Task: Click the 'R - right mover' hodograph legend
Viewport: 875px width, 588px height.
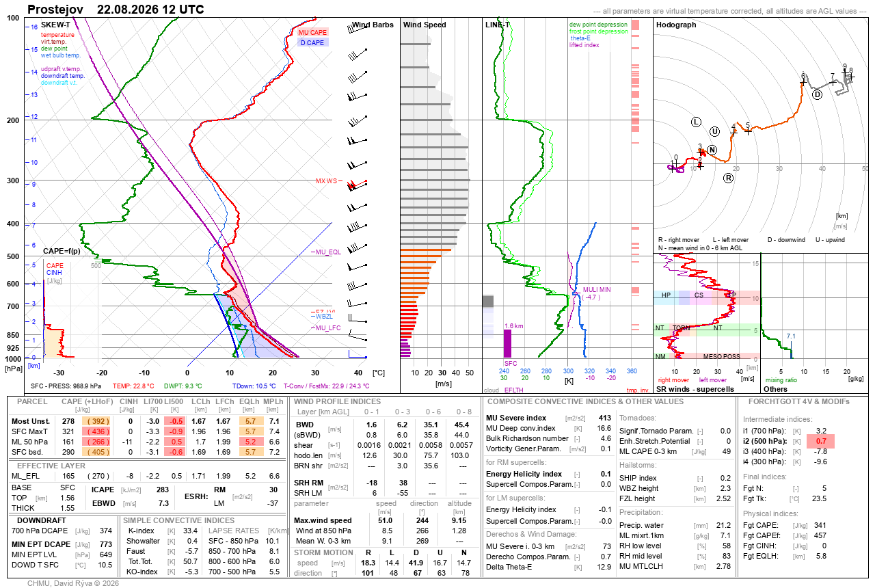Action: tap(679, 240)
